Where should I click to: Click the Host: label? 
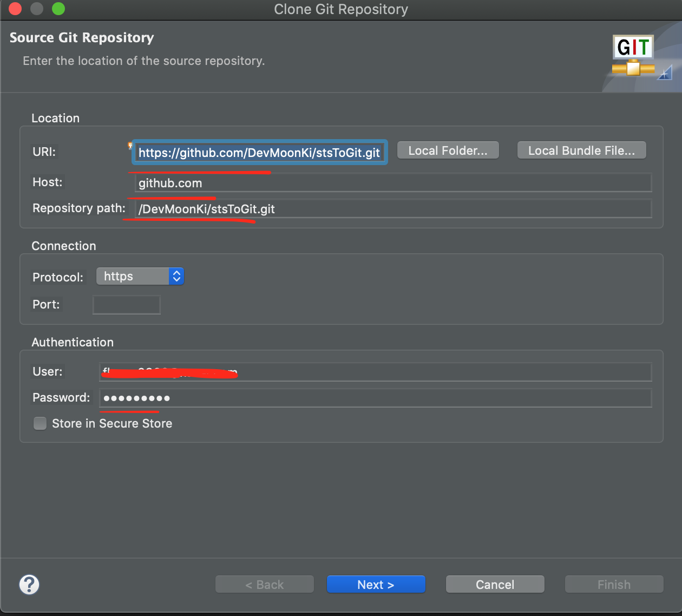pos(48,182)
